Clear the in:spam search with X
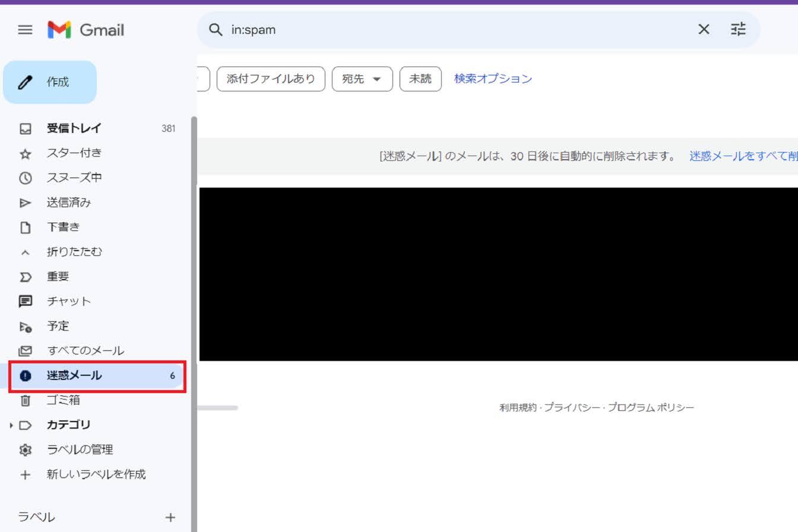 coord(704,30)
